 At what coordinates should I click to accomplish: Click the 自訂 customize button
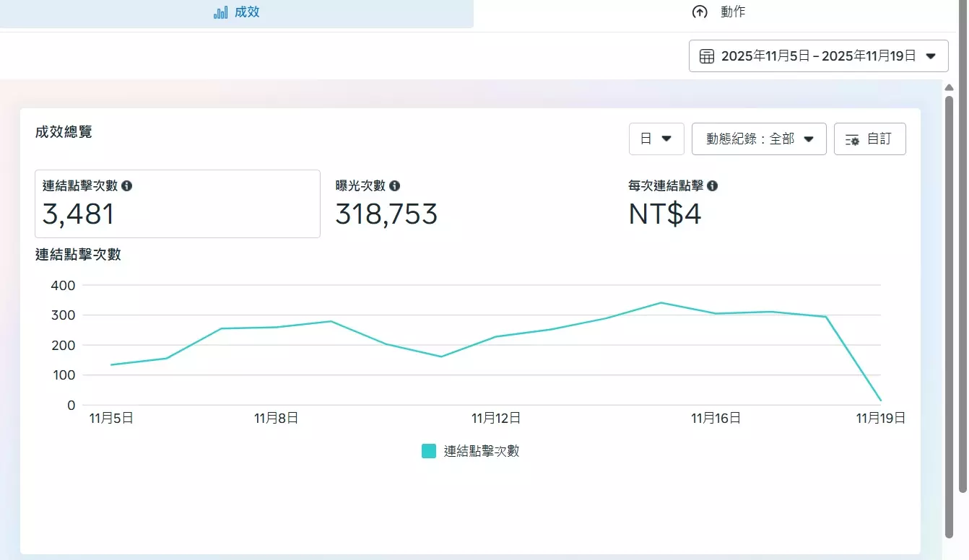[x=869, y=139]
